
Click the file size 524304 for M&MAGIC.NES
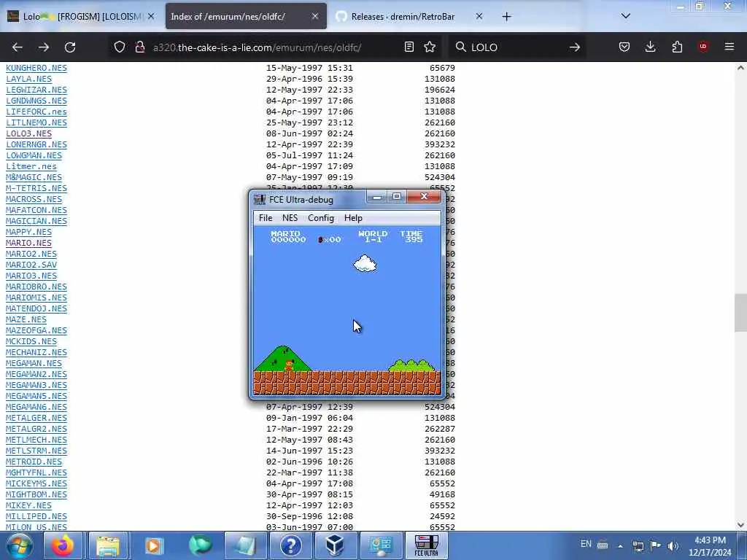click(440, 177)
